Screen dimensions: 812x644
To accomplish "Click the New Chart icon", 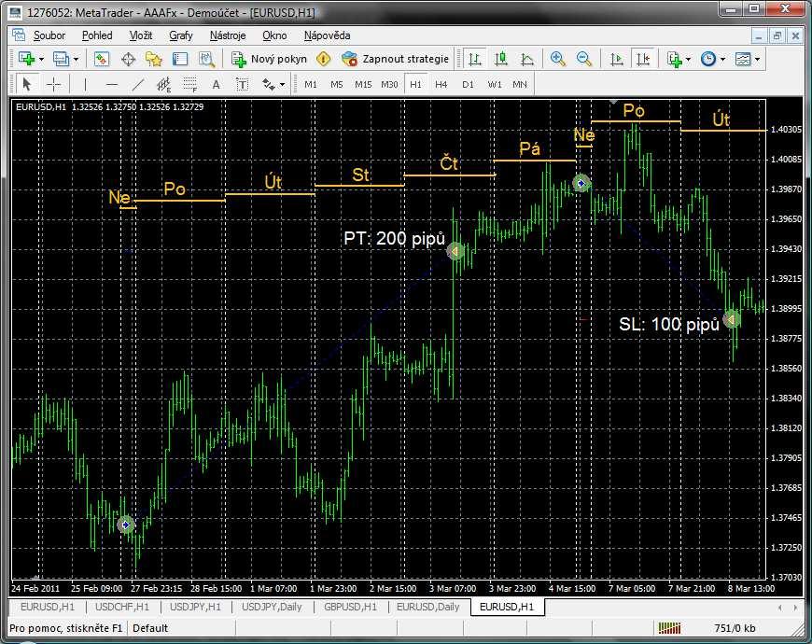I will (x=26, y=59).
